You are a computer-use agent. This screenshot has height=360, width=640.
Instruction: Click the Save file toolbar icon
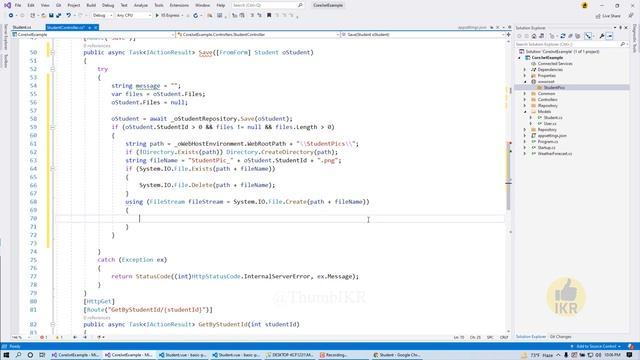(51, 16)
